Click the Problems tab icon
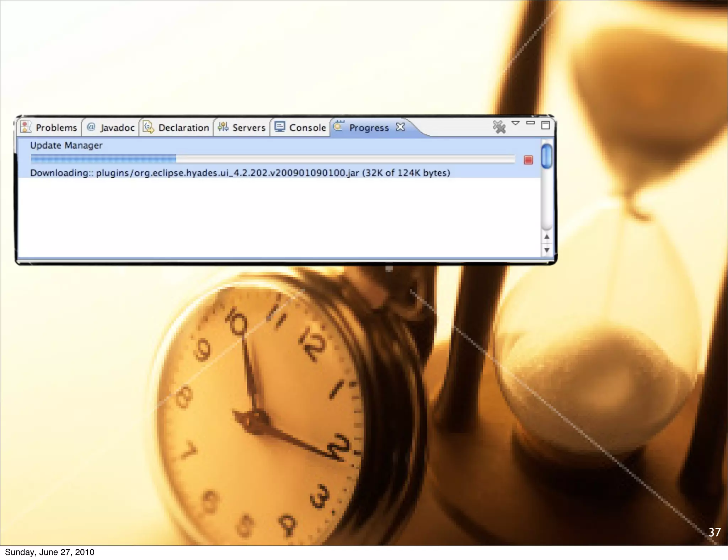 25,127
